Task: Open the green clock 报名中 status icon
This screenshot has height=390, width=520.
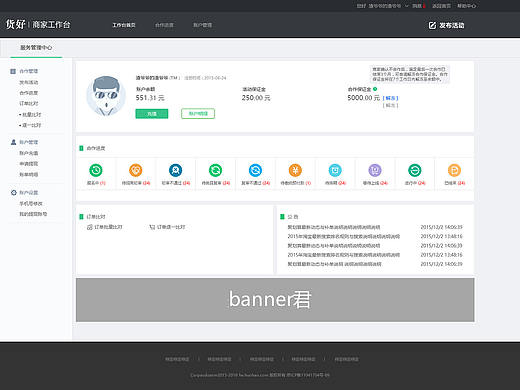Action: tap(96, 170)
